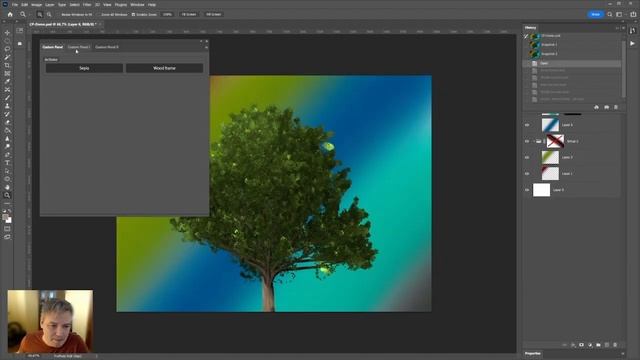640x360 pixels.
Task: Create new document from current history state
Action: (x=596, y=107)
